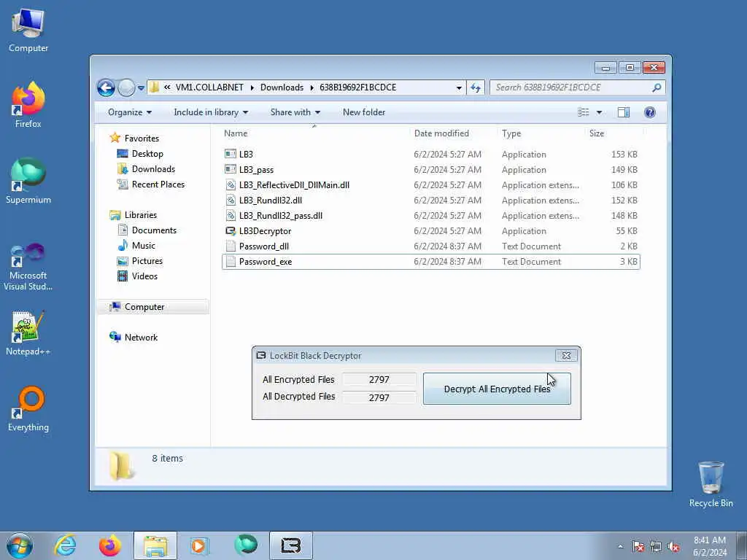Select the LB3_Rundll32_pass.dll file icon
Image resolution: width=747 pixels, height=560 pixels.
point(231,215)
